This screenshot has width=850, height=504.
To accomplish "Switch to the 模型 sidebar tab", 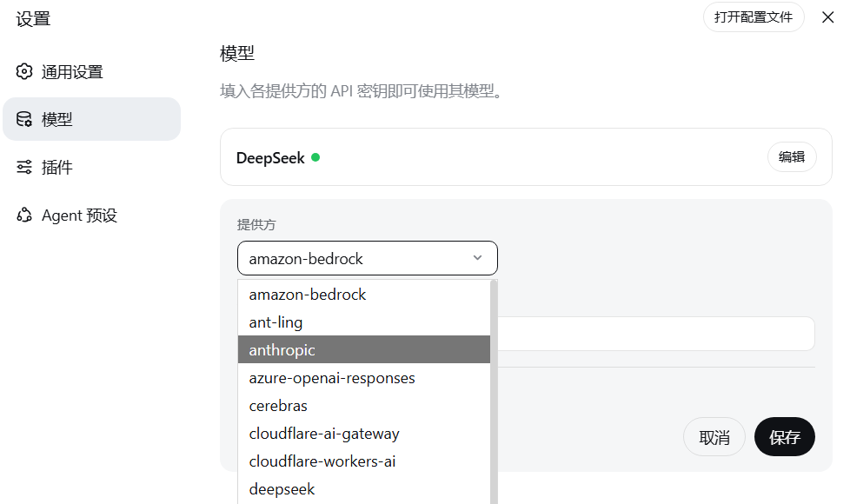I will (91, 119).
